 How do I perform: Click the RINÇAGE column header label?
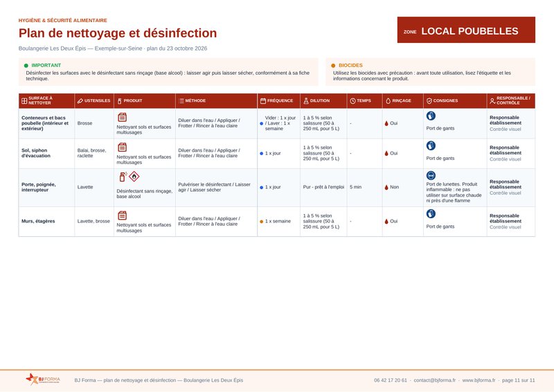tap(402, 100)
